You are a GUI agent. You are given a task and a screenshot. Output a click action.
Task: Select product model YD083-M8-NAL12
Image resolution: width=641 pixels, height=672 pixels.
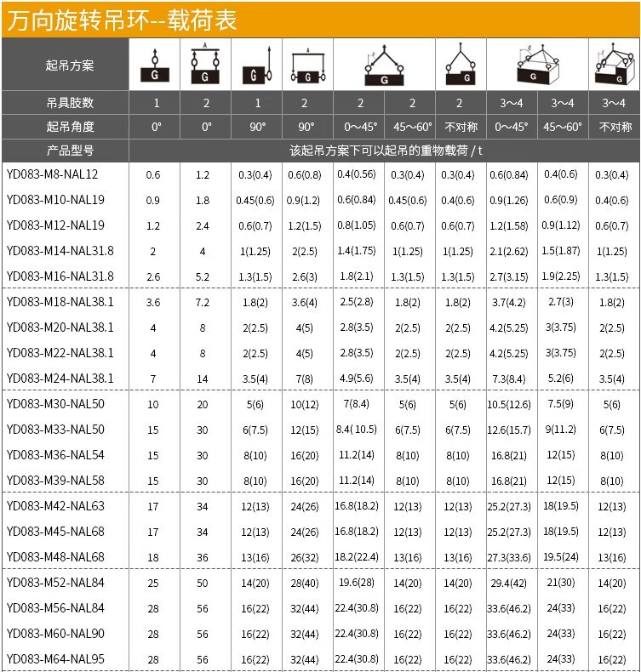coord(53,174)
